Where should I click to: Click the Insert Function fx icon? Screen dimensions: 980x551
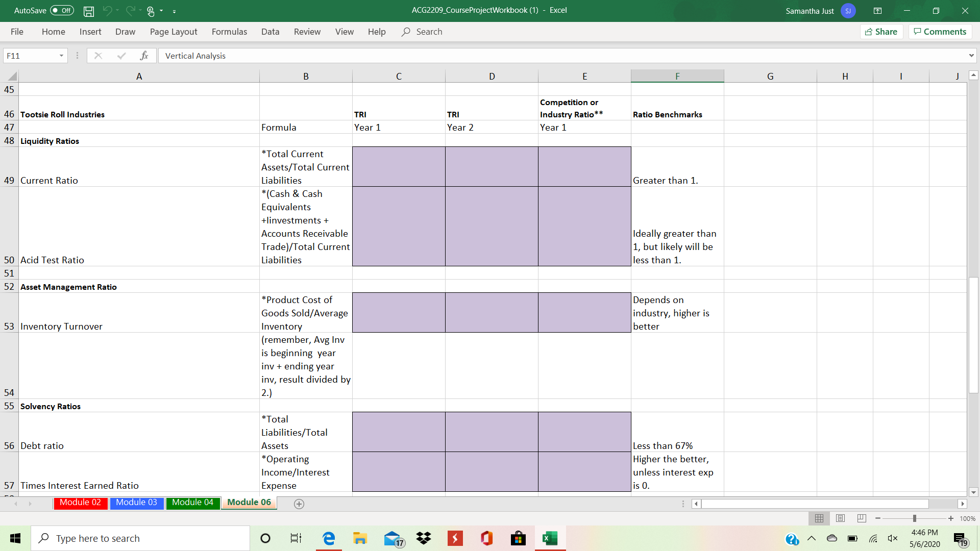pyautogui.click(x=144, y=56)
